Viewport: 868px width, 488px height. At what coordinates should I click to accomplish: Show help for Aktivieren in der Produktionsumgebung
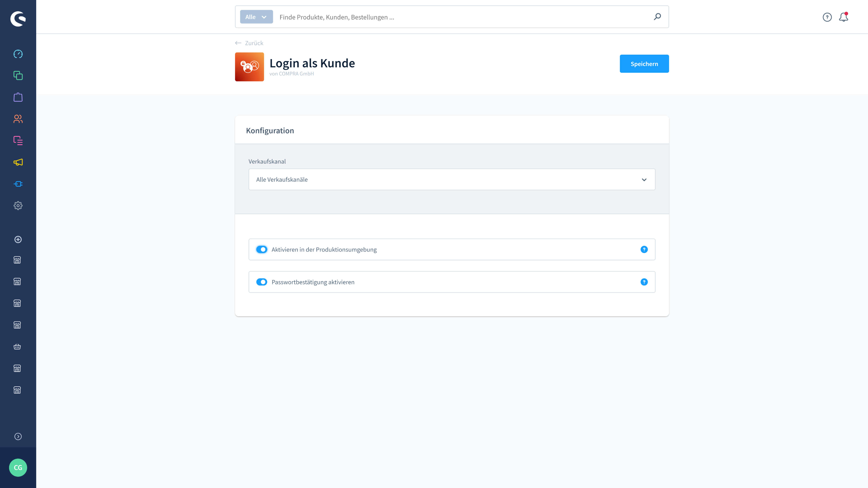coord(644,250)
